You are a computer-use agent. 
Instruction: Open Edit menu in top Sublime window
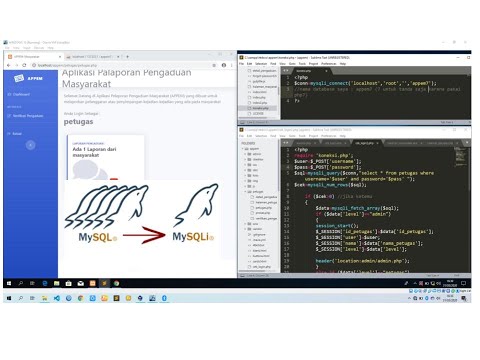(249, 63)
